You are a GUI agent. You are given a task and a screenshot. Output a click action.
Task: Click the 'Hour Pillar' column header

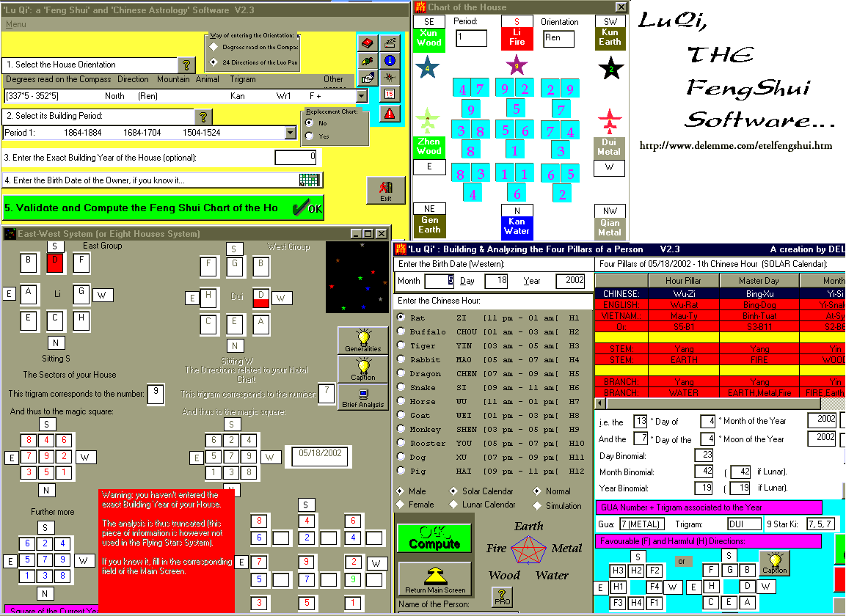point(683,281)
